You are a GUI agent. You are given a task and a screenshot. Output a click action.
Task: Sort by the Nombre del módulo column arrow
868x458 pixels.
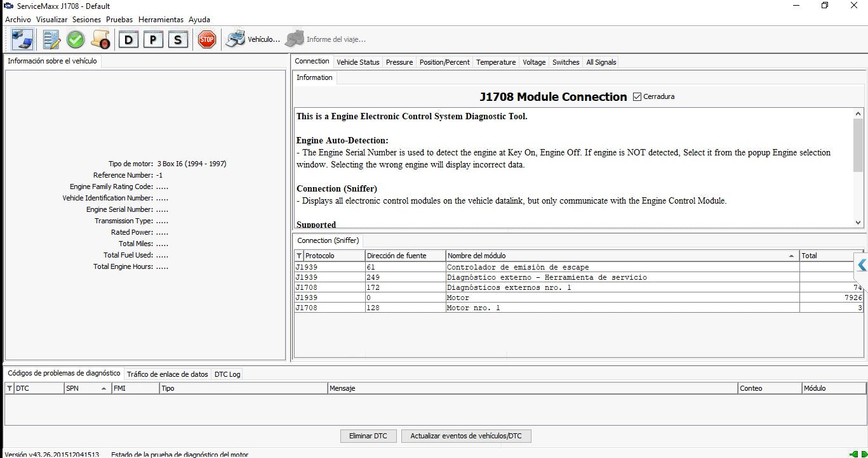(791, 256)
